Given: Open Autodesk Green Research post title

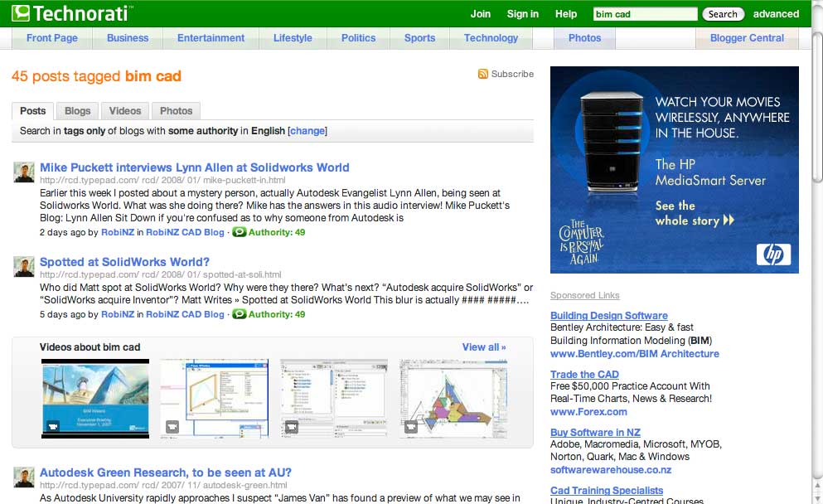Looking at the screenshot, I should (x=165, y=472).
